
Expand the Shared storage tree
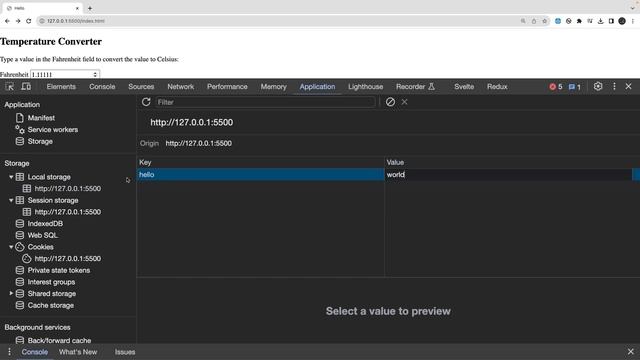click(11, 293)
